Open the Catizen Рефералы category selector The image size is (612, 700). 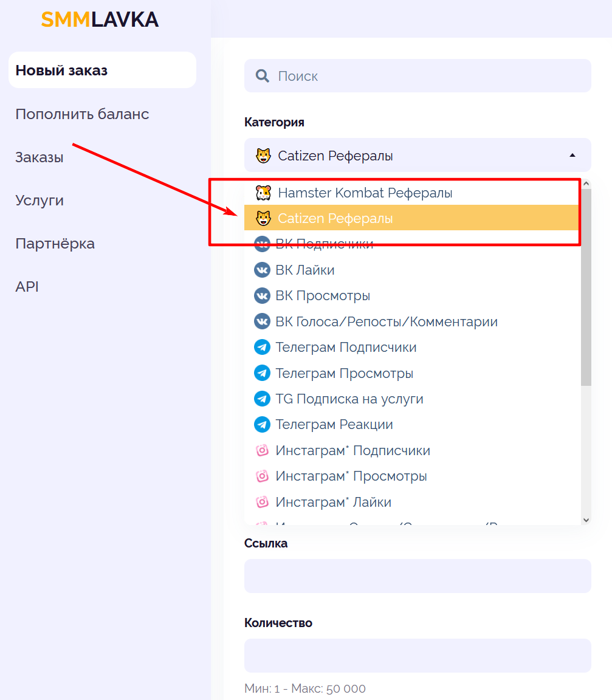click(418, 156)
